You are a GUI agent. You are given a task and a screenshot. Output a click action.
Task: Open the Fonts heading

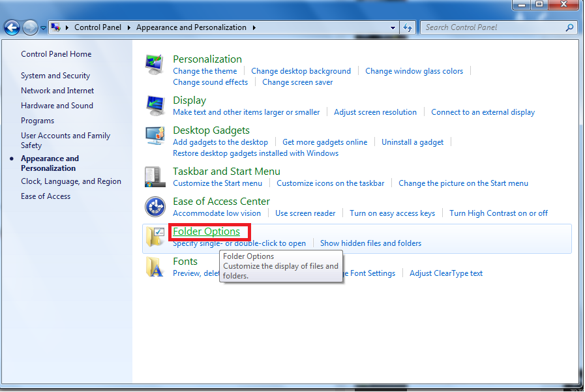(x=185, y=262)
